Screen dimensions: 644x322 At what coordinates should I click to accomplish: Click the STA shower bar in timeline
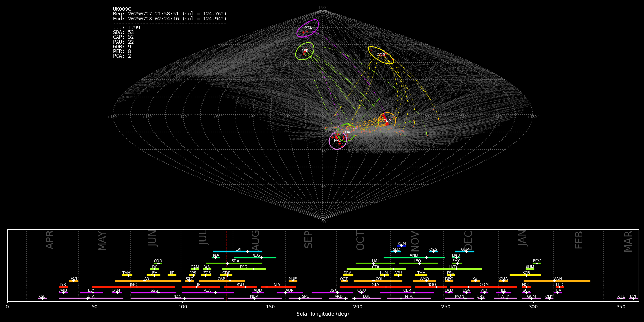[375, 287]
